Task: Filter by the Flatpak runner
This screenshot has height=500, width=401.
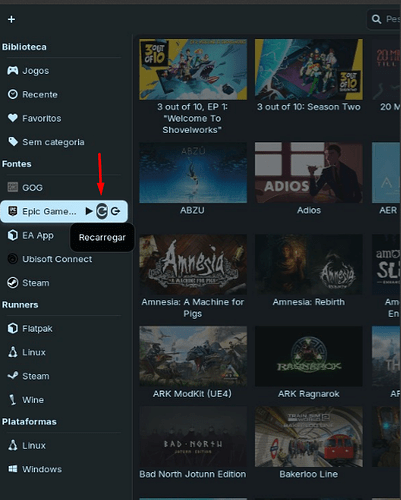Action: pos(63,329)
